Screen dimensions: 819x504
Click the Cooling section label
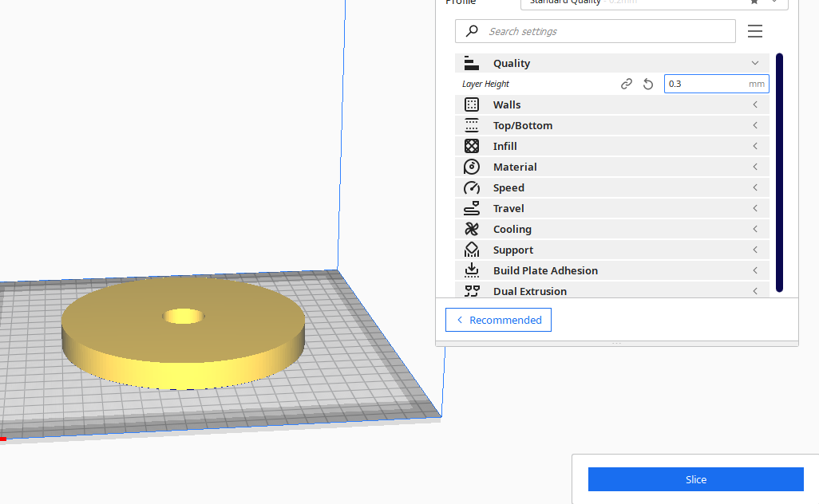pyautogui.click(x=512, y=230)
